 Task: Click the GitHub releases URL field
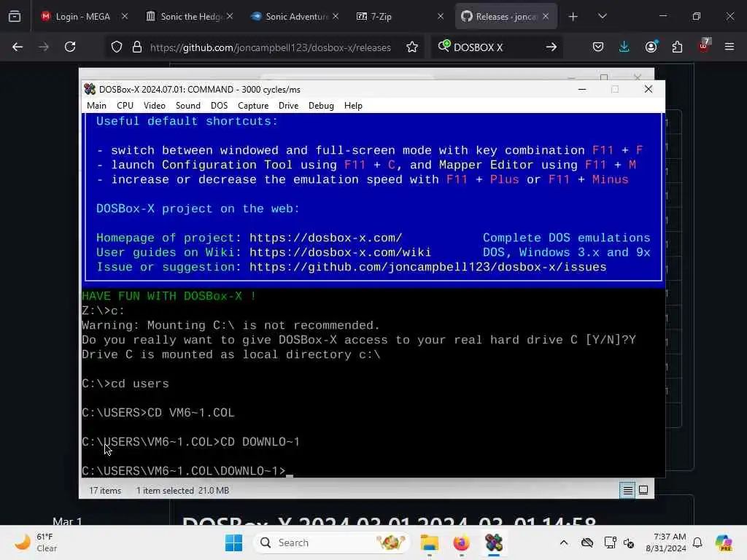[270, 47]
